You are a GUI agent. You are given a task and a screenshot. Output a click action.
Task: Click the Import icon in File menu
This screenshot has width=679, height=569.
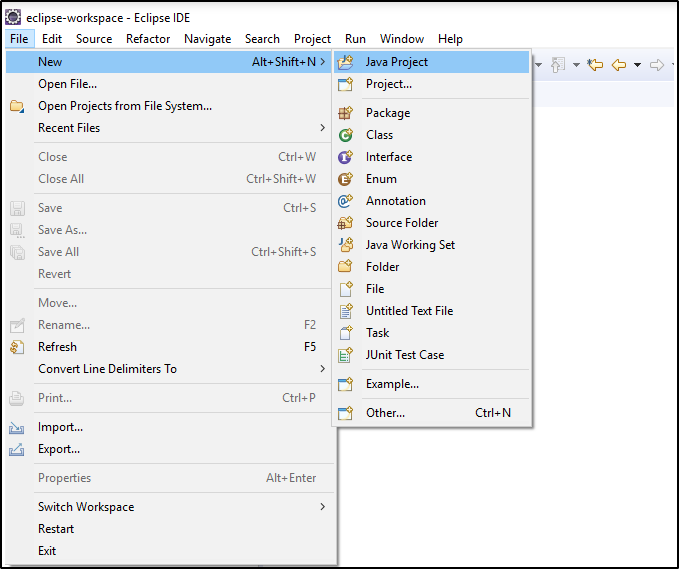click(17, 428)
